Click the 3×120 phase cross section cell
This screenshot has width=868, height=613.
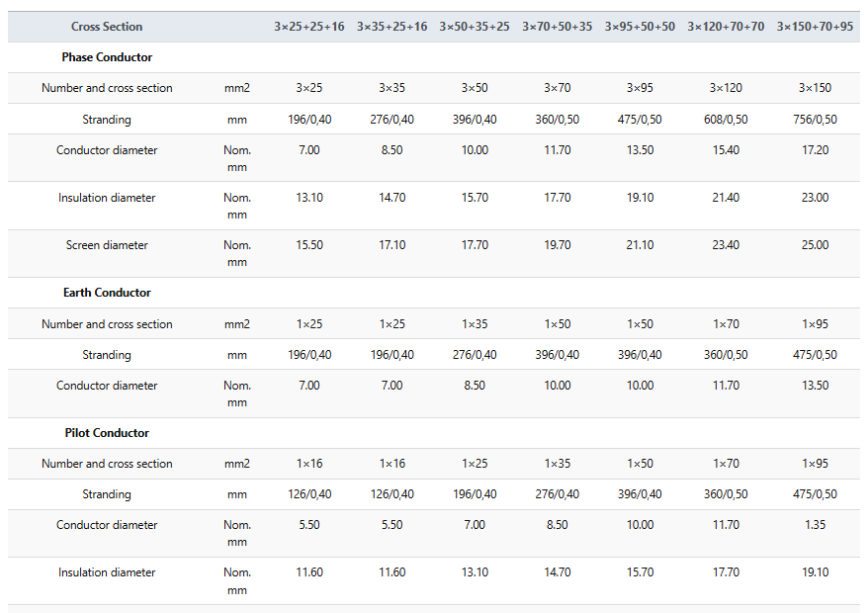726,87
